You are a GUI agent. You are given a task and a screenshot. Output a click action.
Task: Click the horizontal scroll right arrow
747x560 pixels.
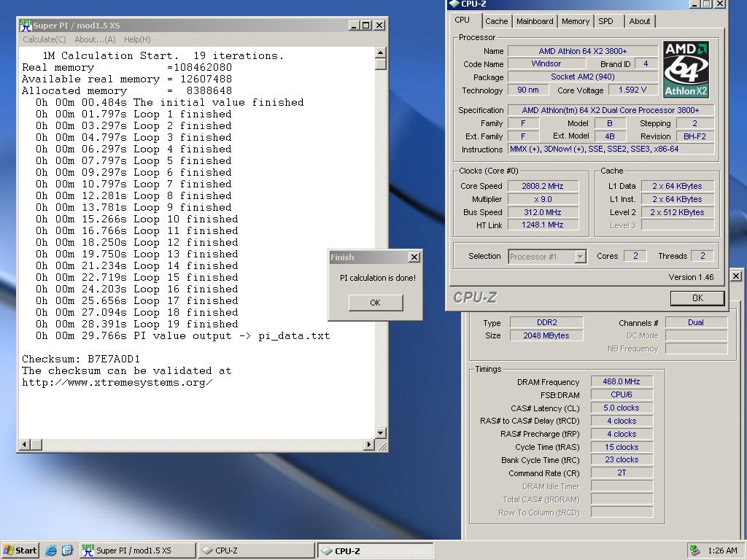368,444
